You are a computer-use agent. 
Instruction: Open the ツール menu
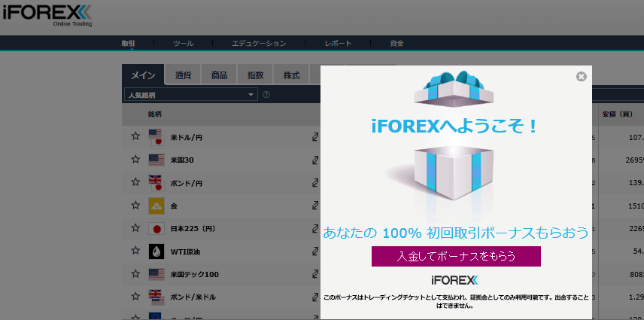pos(183,43)
